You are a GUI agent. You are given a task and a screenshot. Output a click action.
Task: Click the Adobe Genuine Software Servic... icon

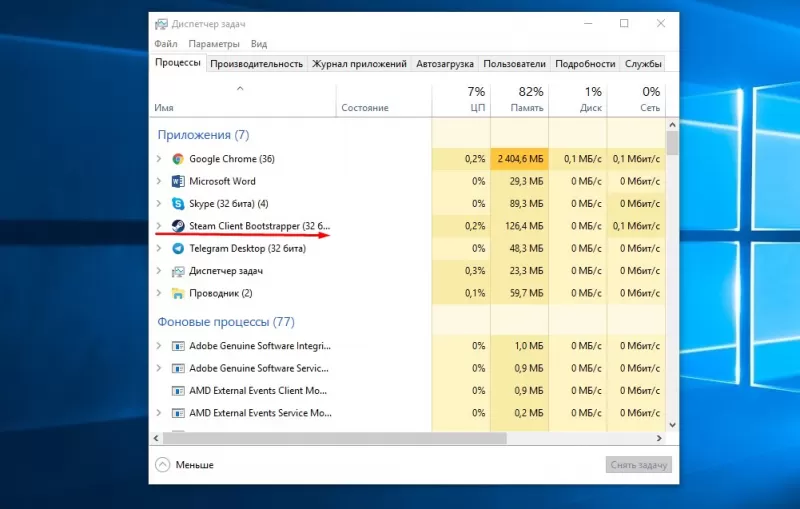pyautogui.click(x=178, y=368)
